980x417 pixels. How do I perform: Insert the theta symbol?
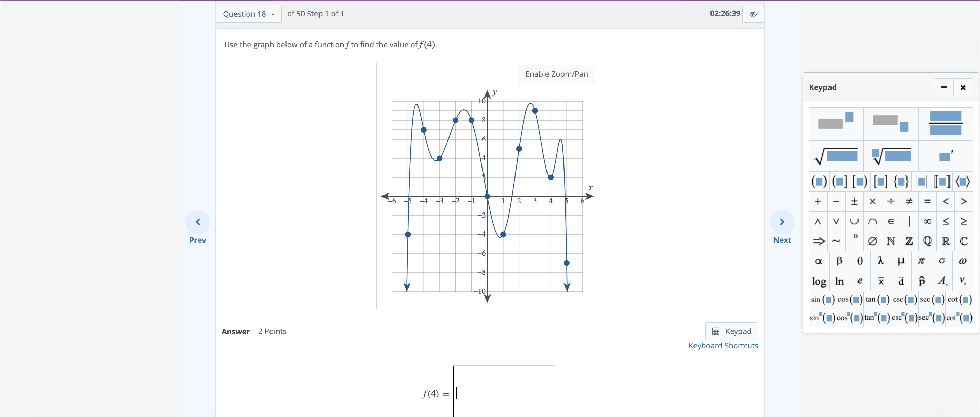(x=860, y=261)
